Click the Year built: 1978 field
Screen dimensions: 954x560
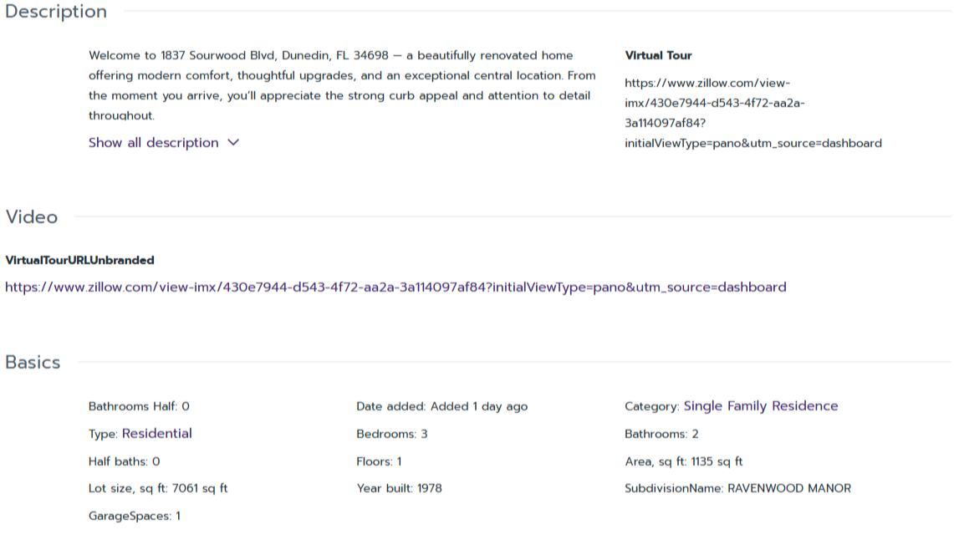tap(399, 488)
